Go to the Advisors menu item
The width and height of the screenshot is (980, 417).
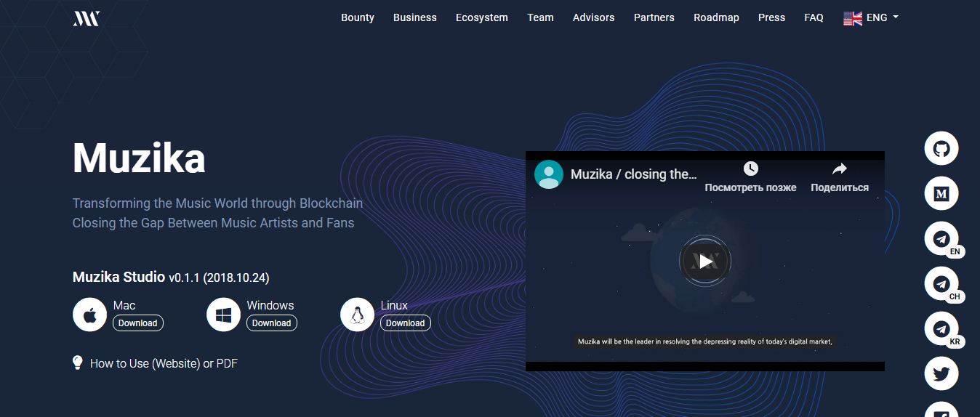tap(593, 17)
